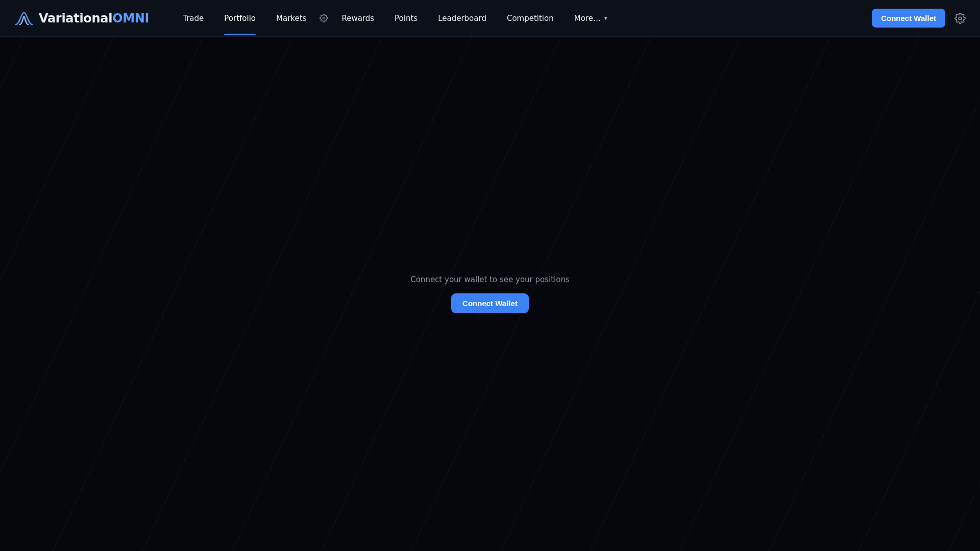This screenshot has height=551, width=980.
Task: Open settings gear beside header Connect Wallet
Action: click(x=960, y=18)
